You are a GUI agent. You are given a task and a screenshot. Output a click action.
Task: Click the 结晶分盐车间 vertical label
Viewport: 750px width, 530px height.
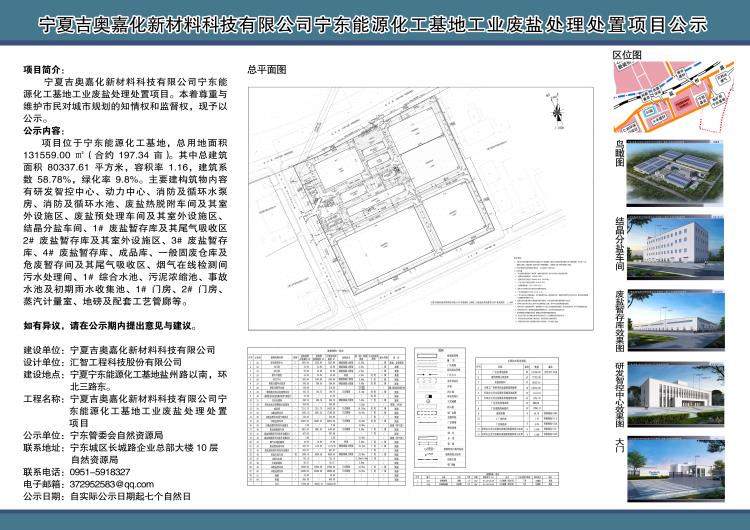click(619, 243)
